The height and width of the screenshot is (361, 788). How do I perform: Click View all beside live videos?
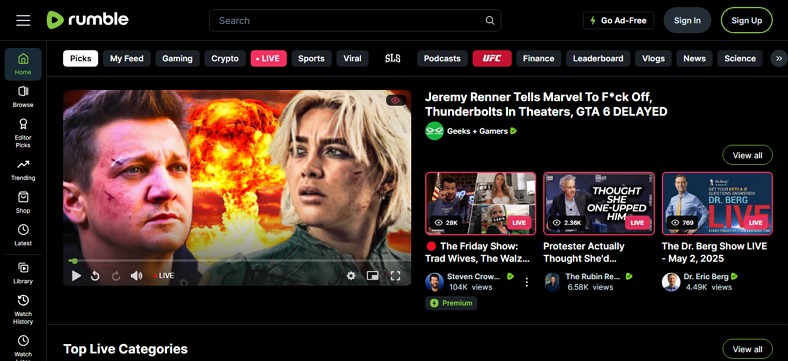(747, 155)
